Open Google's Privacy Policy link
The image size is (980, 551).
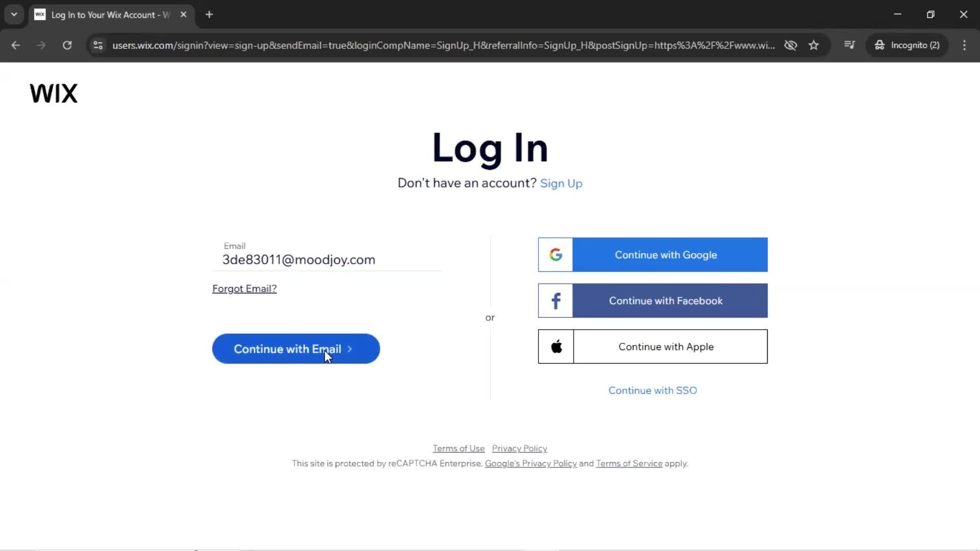pyautogui.click(x=531, y=463)
